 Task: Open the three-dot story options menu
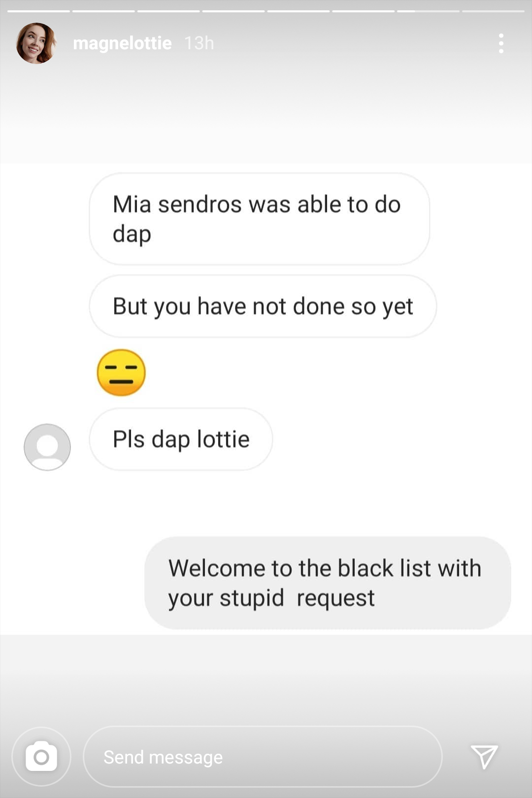pos(501,43)
